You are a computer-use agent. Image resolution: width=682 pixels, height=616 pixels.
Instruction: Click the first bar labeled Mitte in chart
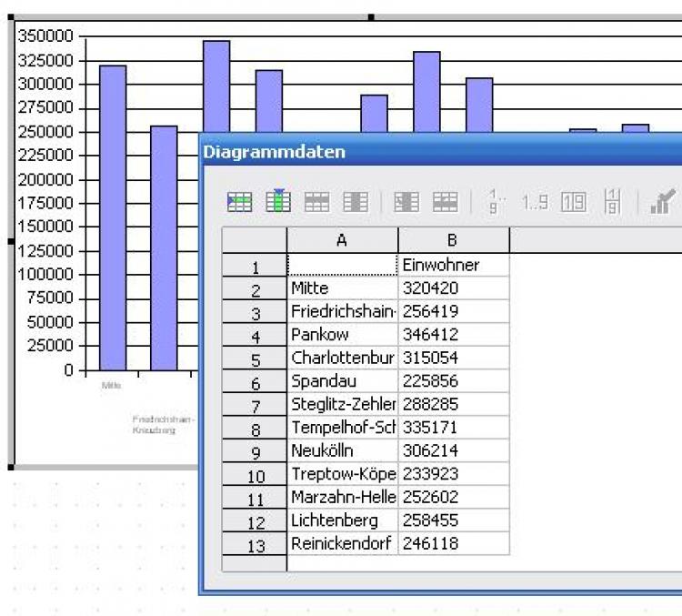[x=113, y=218]
